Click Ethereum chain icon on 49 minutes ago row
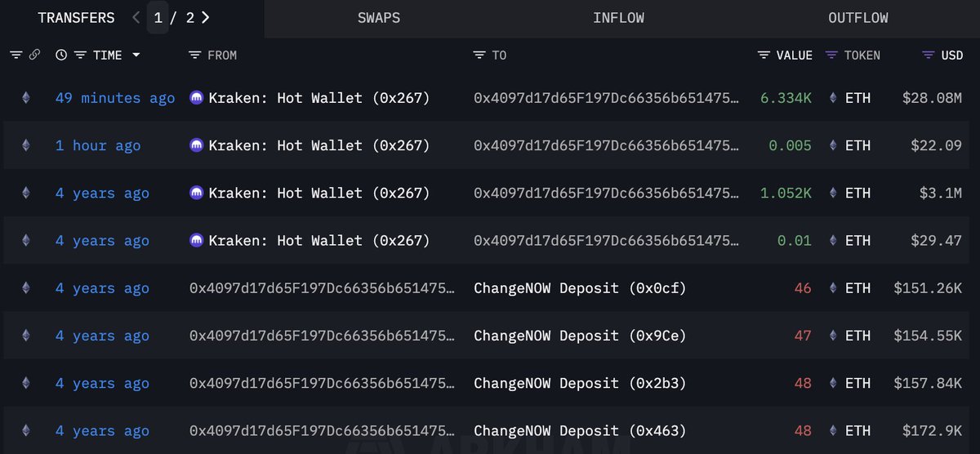 [25, 98]
